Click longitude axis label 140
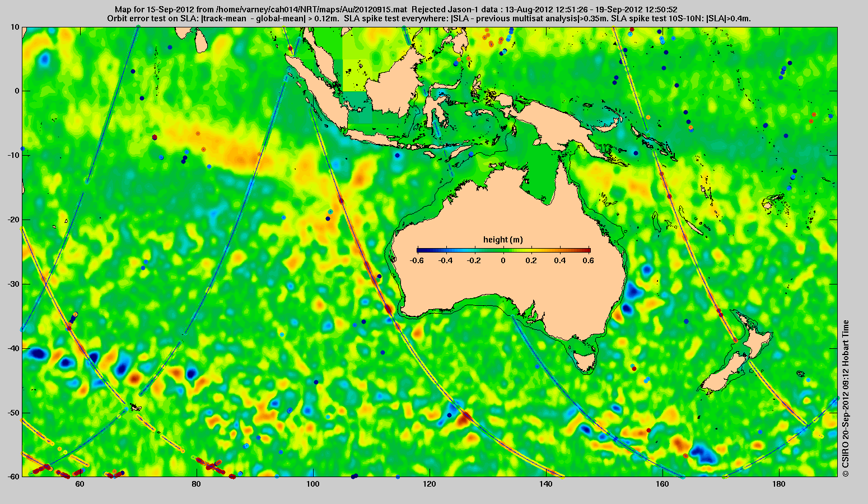Viewport: 868px width, 504px height. [546, 484]
